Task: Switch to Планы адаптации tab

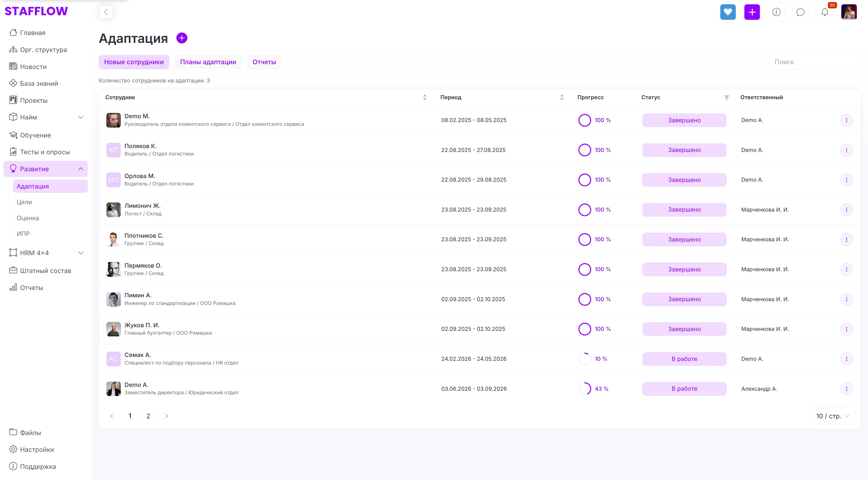Action: pyautogui.click(x=208, y=62)
